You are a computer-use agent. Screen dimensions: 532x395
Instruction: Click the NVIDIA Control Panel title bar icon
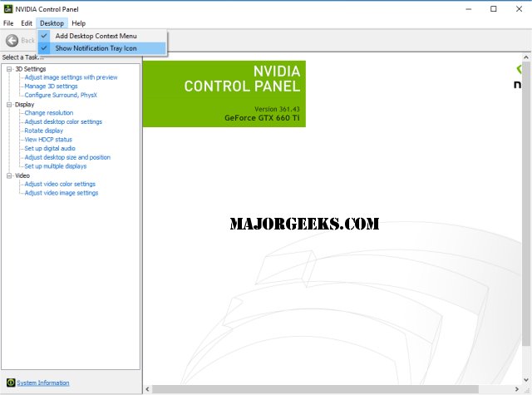click(x=8, y=9)
